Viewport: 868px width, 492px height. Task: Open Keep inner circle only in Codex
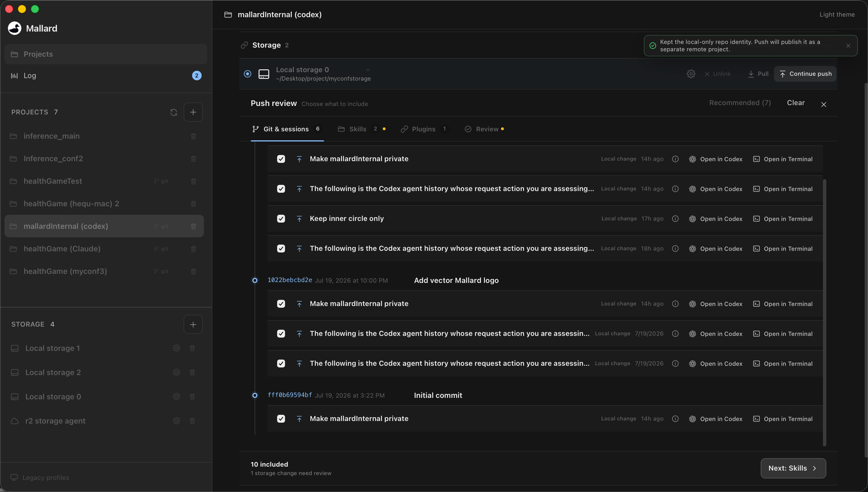716,219
